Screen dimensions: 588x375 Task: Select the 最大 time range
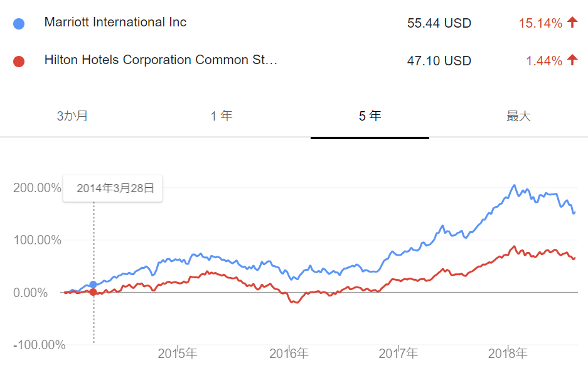[x=518, y=116]
